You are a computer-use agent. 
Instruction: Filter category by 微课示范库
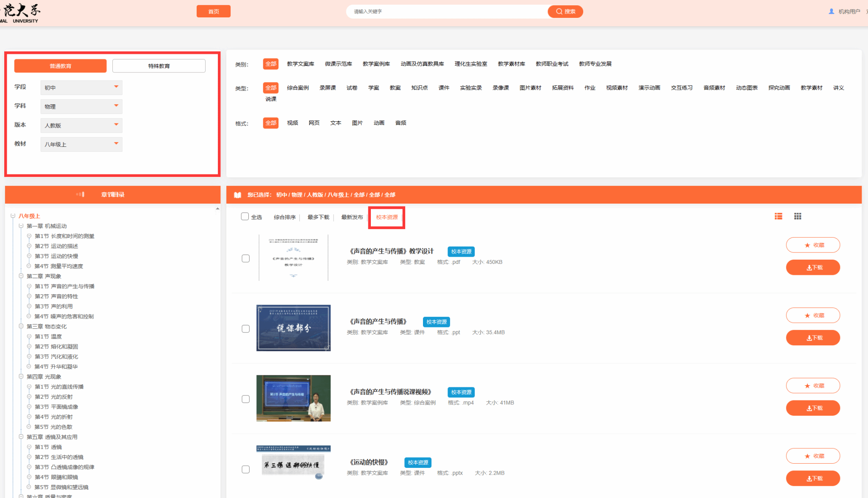338,64
